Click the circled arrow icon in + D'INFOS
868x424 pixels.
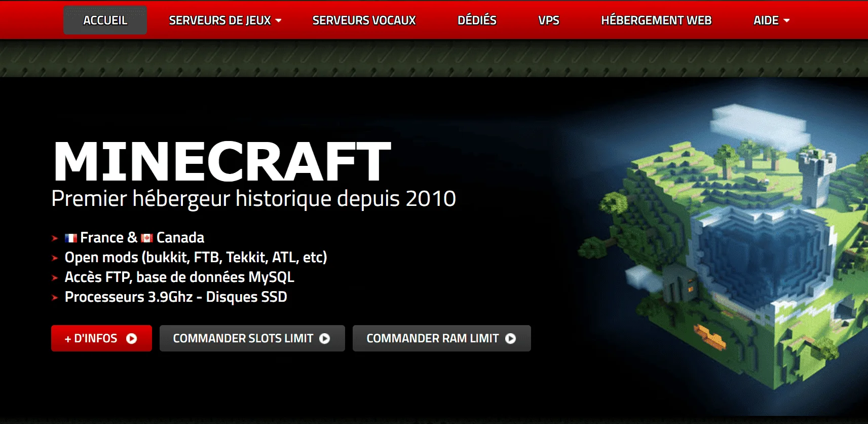pyautogui.click(x=131, y=339)
